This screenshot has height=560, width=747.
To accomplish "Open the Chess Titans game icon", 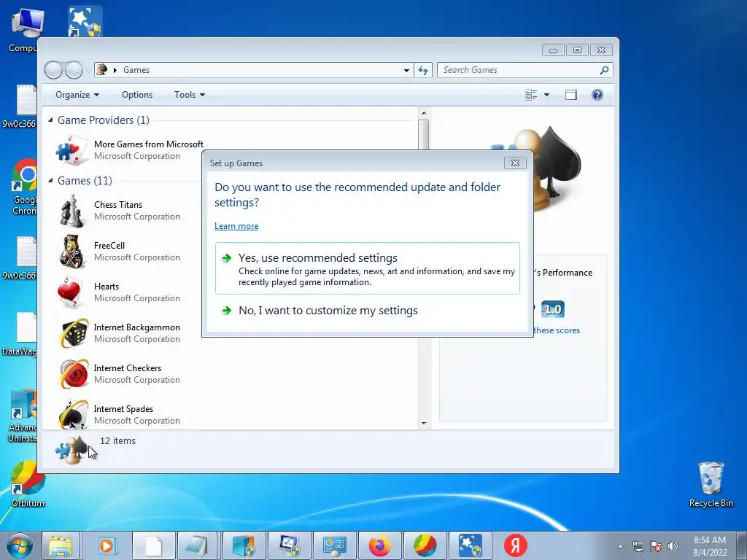I will [x=72, y=211].
